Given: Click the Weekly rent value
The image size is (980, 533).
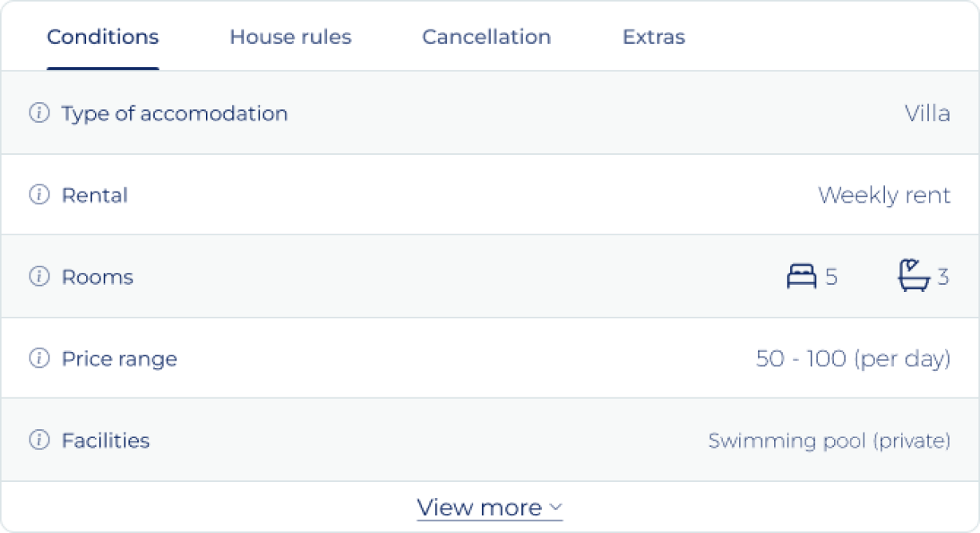Looking at the screenshot, I should (x=884, y=195).
